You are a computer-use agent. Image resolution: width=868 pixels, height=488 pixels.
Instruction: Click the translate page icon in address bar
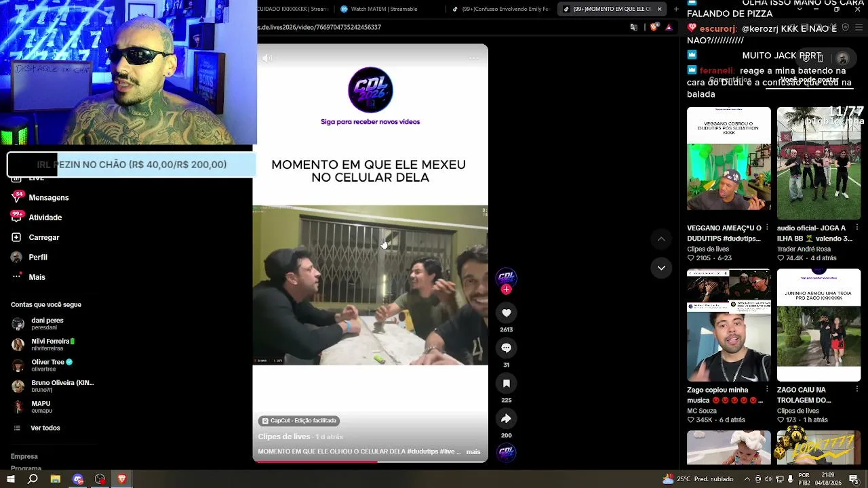pos(633,27)
